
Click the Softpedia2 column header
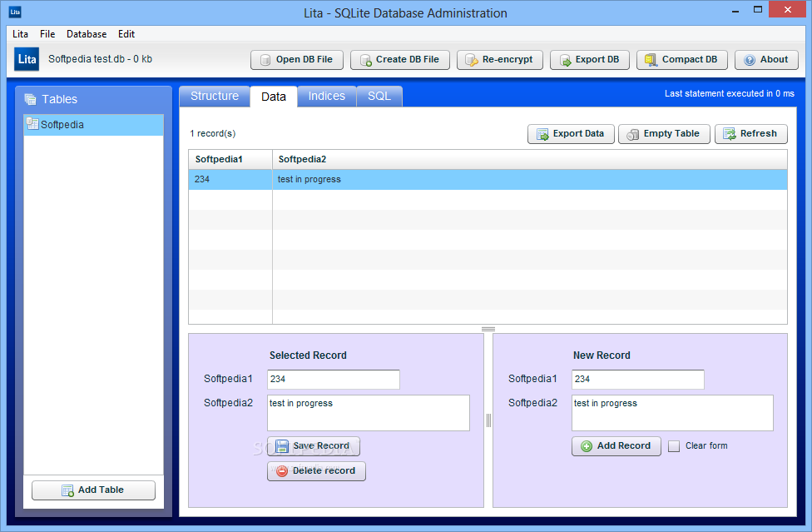[530, 160]
